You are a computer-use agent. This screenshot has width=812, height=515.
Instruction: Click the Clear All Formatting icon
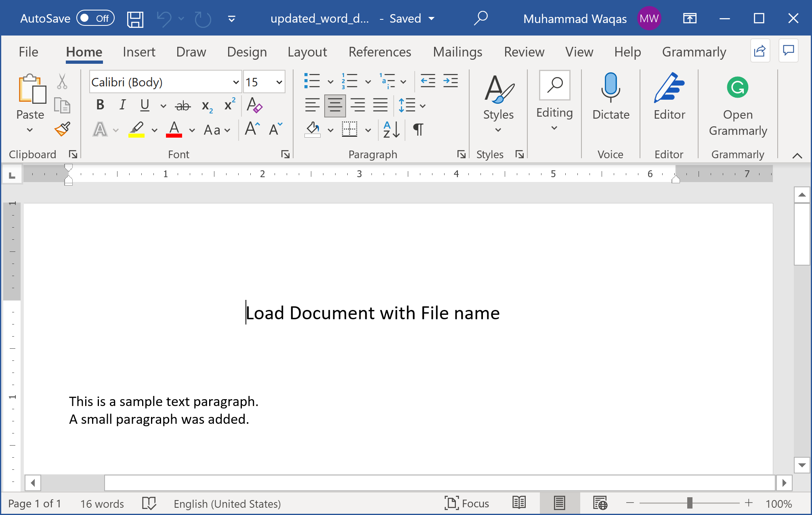pyautogui.click(x=254, y=105)
